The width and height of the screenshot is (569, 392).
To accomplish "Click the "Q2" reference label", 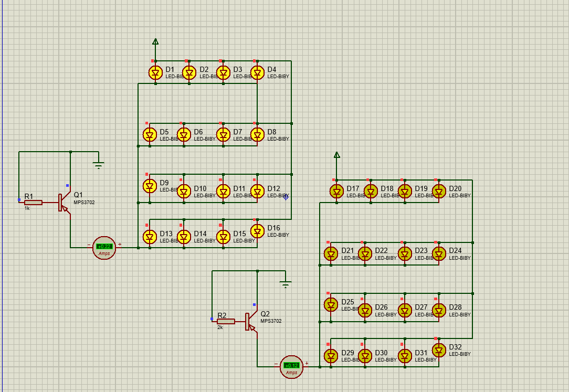I will tap(265, 314).
